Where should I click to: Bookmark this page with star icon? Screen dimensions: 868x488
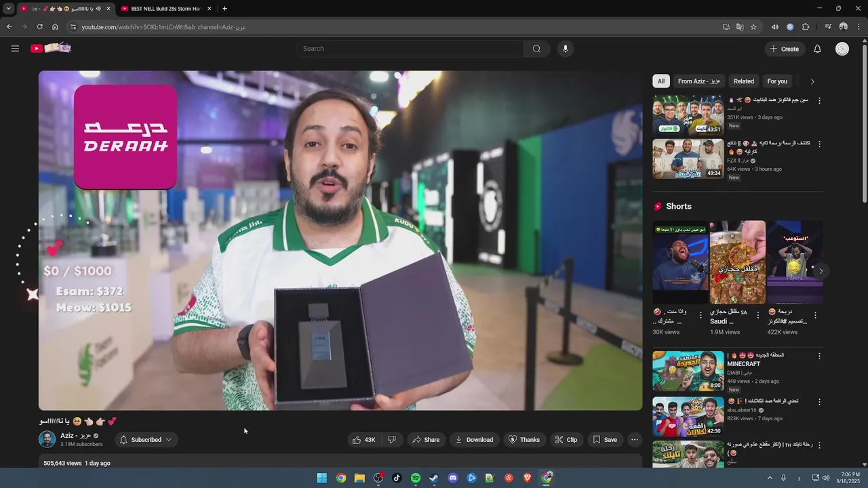pos(753,27)
